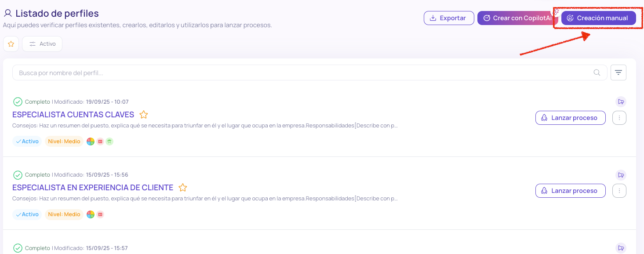Click the colorful circle icon under ESPECIALISTA CUENTAS CLAVES
644x254 pixels.
91,142
